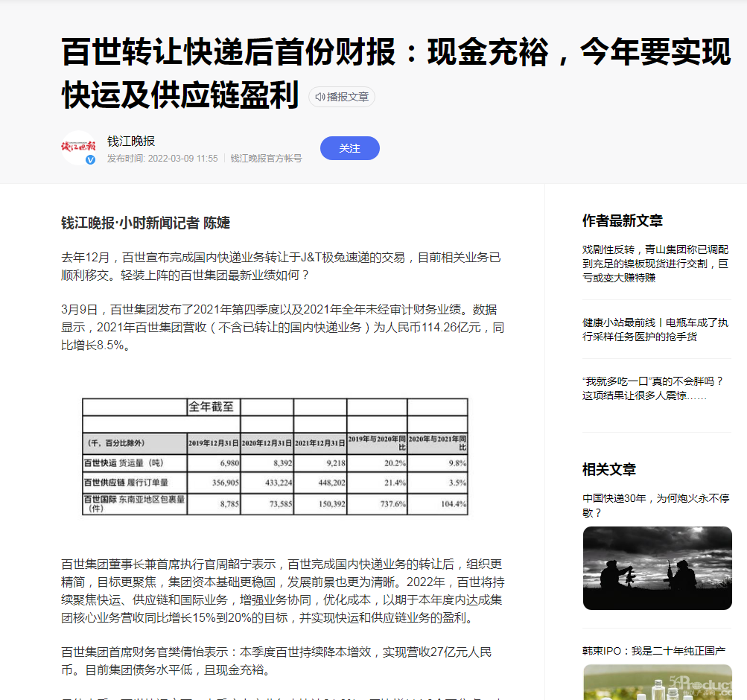Image resolution: width=747 pixels, height=700 pixels.
Task: Click the 发布时间 2022-03-09 11:55 timestamp
Action: pos(162,159)
